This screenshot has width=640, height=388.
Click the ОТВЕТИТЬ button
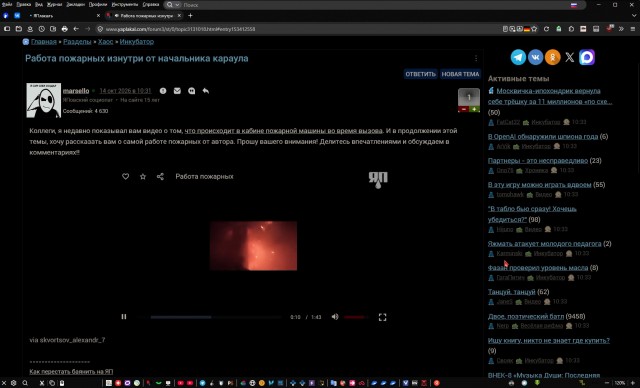click(420, 74)
